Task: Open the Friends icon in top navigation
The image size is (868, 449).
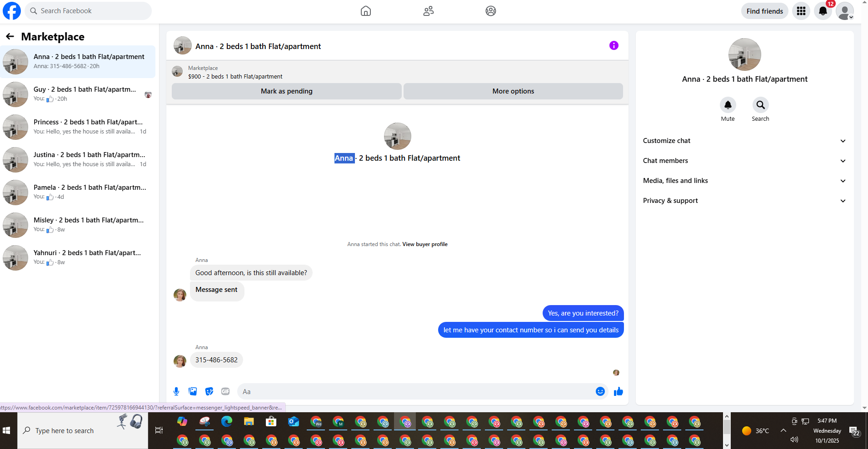Action: click(429, 11)
